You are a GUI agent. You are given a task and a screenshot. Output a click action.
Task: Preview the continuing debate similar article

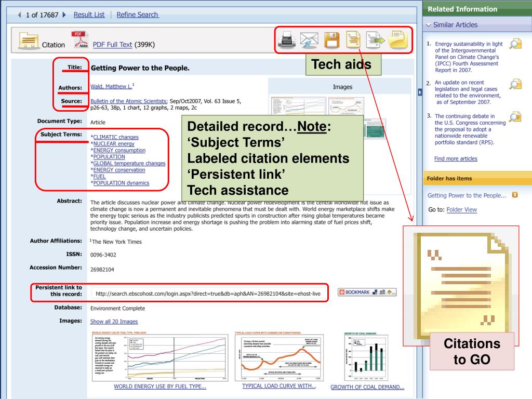pyautogui.click(x=515, y=117)
